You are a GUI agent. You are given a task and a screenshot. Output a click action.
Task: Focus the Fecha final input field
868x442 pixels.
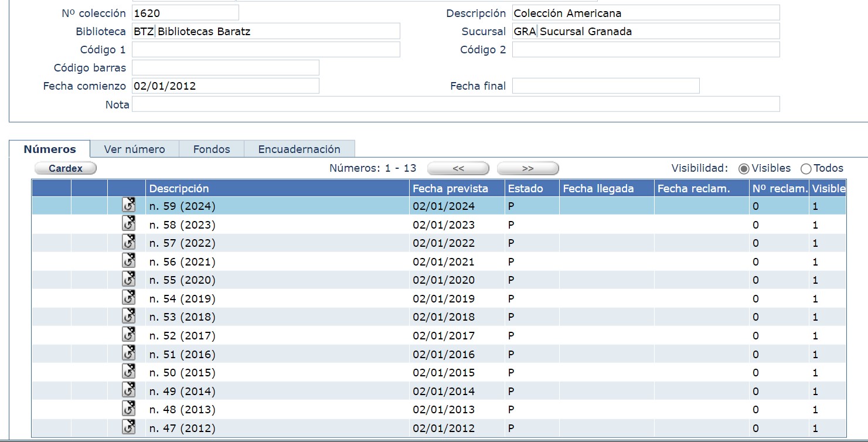point(606,86)
